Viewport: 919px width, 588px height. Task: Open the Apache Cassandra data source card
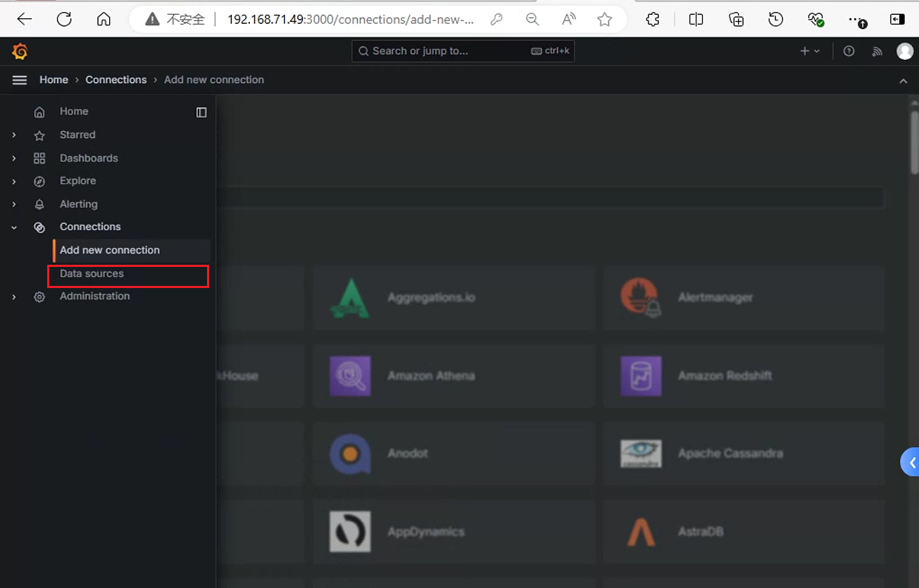[x=744, y=453]
